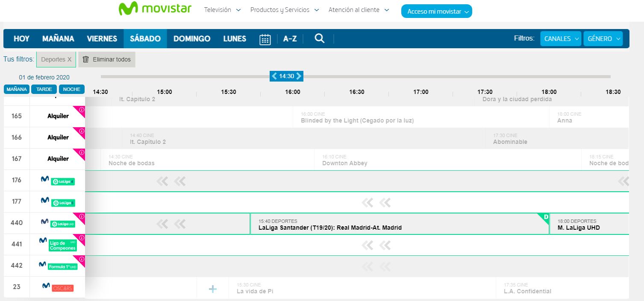Expand the GÉNERO filter dropdown
Viewport: 644px width, 301px height.
(x=603, y=38)
